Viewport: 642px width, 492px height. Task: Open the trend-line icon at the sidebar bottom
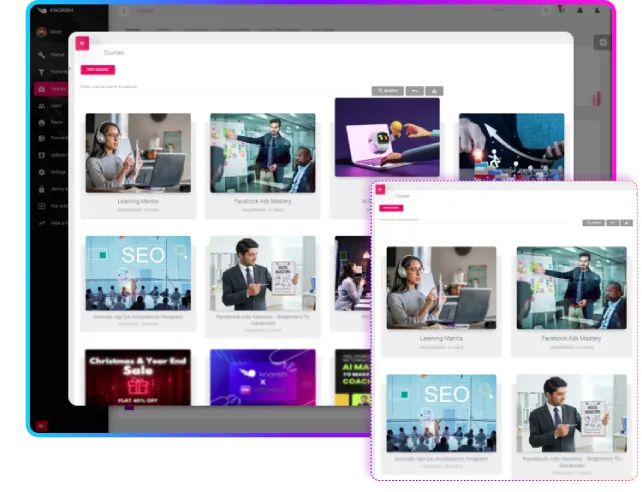pos(41,223)
